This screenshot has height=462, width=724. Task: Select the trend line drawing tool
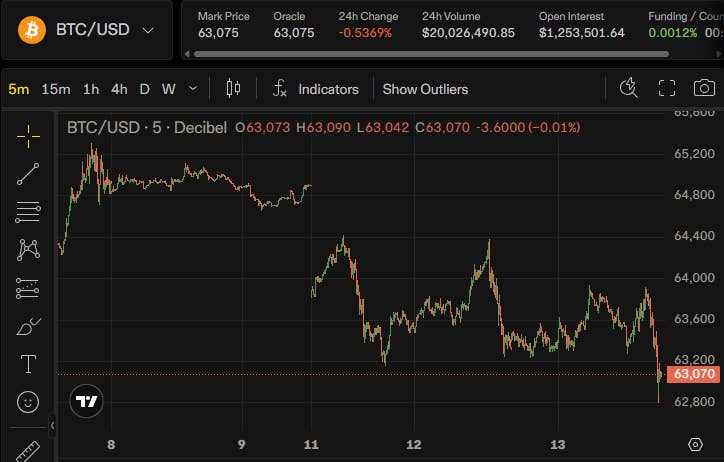[x=28, y=174]
